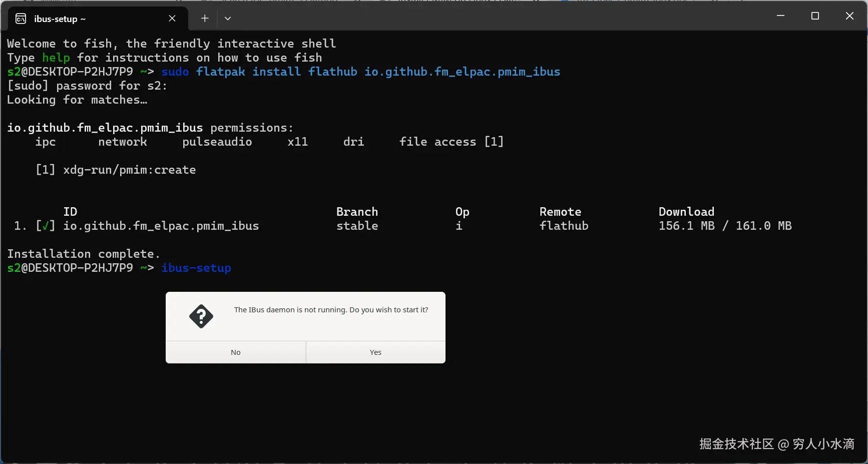
Task: Choose No in the IBus daemon dialog
Action: point(236,352)
